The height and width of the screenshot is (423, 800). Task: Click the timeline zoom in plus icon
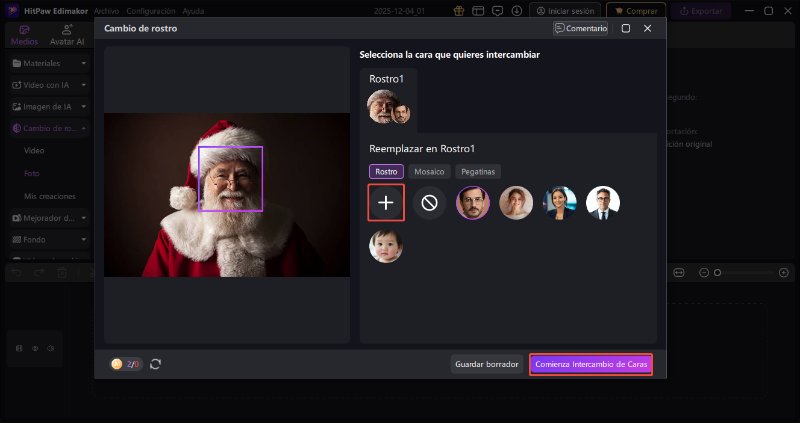(x=784, y=273)
